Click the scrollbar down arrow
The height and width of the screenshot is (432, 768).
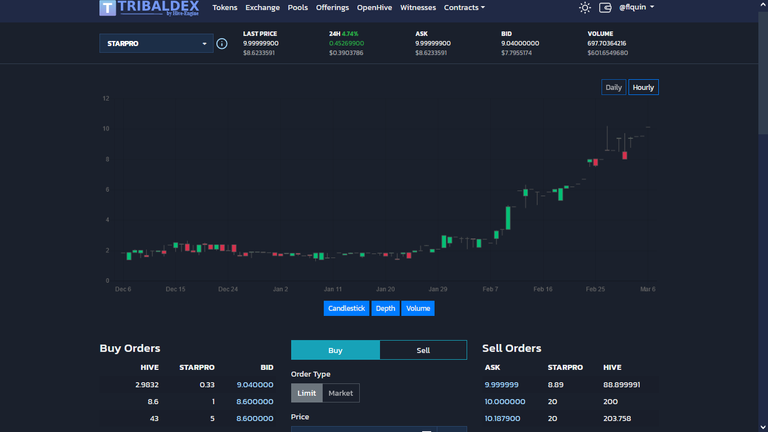(x=763, y=427)
